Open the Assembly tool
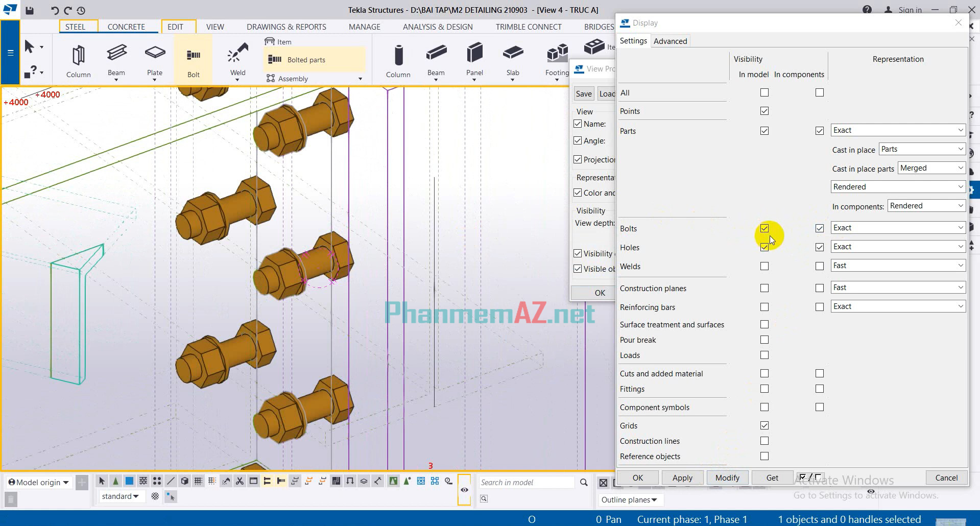 click(x=293, y=78)
